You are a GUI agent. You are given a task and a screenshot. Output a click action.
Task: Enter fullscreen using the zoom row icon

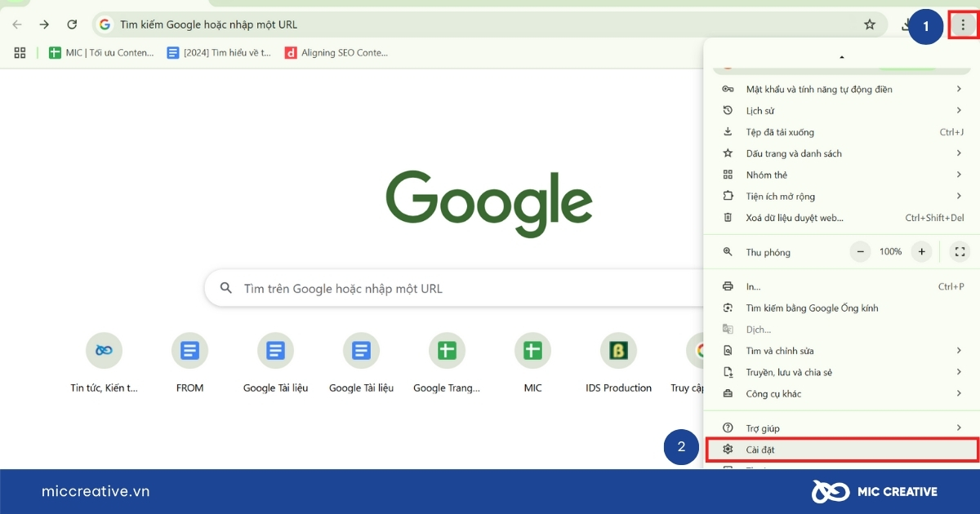coord(960,252)
